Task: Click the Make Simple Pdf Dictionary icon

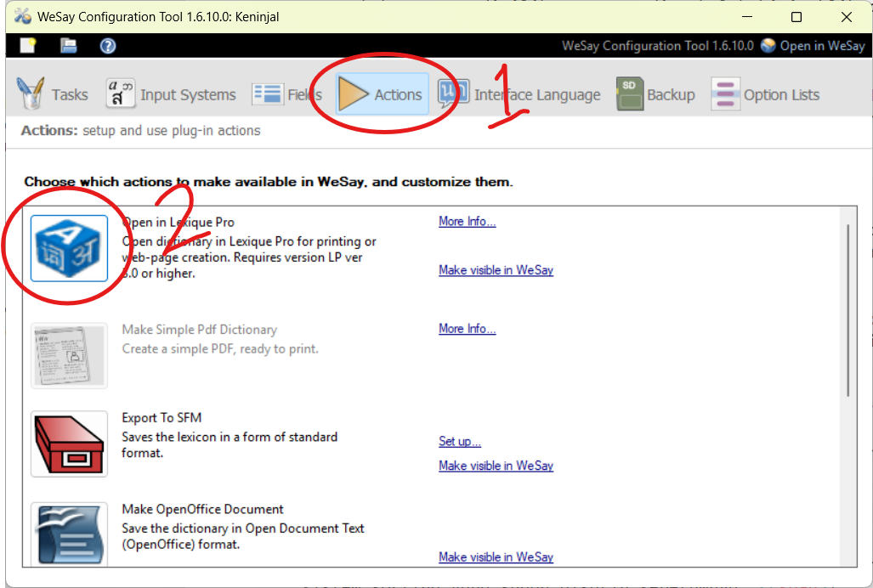Action: coord(69,355)
